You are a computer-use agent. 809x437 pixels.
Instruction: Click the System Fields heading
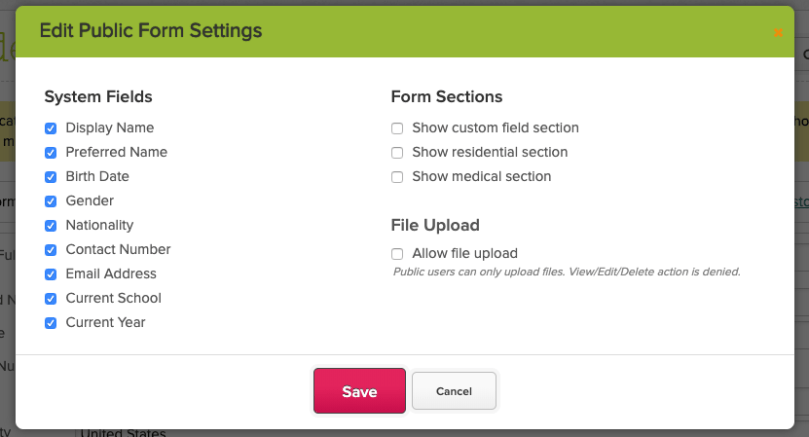[x=98, y=97]
